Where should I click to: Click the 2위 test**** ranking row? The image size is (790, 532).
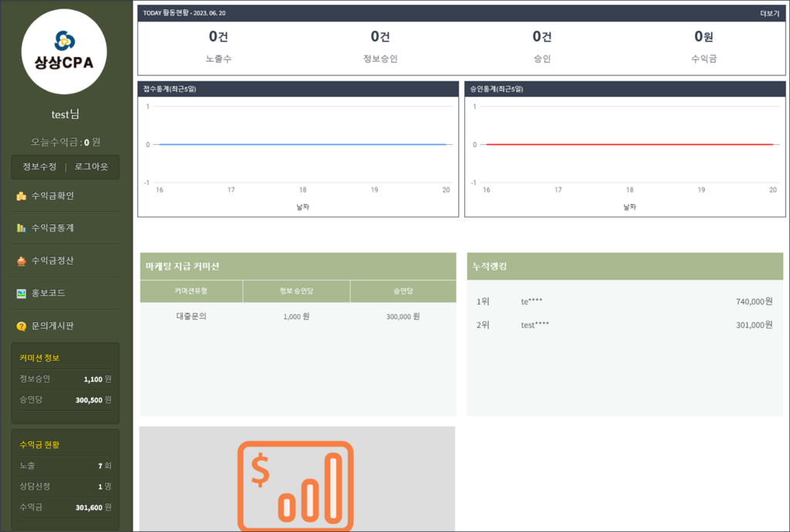[x=624, y=325]
